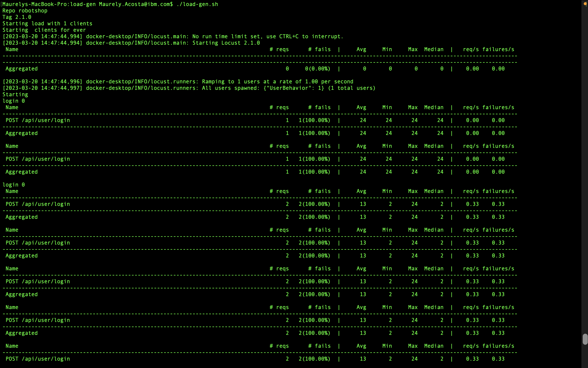Click the topmost '# reqs' column header
Image resolution: width=588 pixels, height=368 pixels.
coord(279,50)
